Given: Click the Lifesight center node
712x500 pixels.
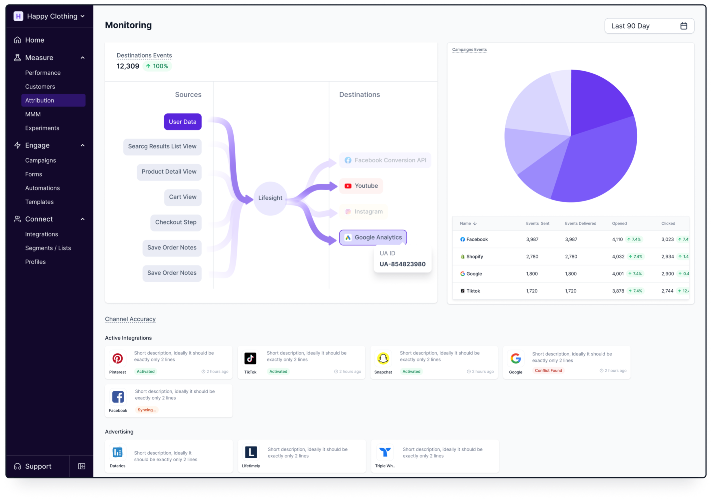Looking at the screenshot, I should (x=270, y=198).
